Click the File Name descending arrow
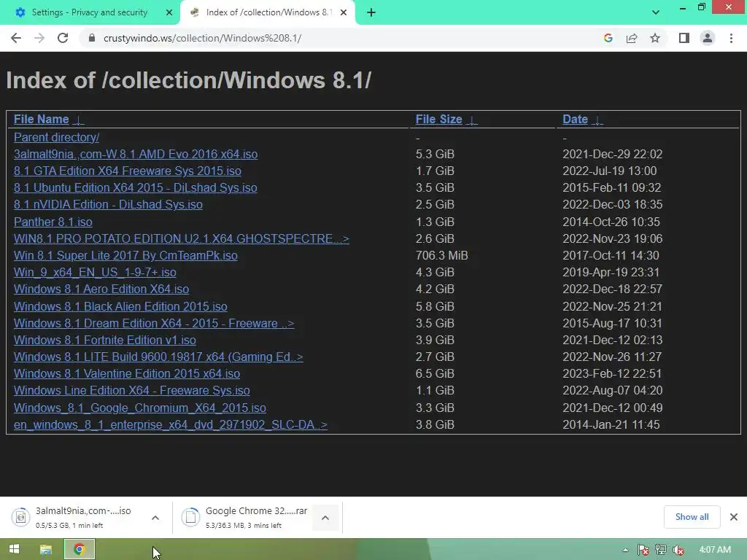The width and height of the screenshot is (747, 560). click(79, 120)
